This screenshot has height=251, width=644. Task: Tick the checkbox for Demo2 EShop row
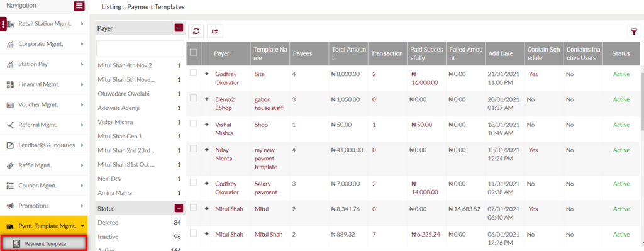click(194, 98)
